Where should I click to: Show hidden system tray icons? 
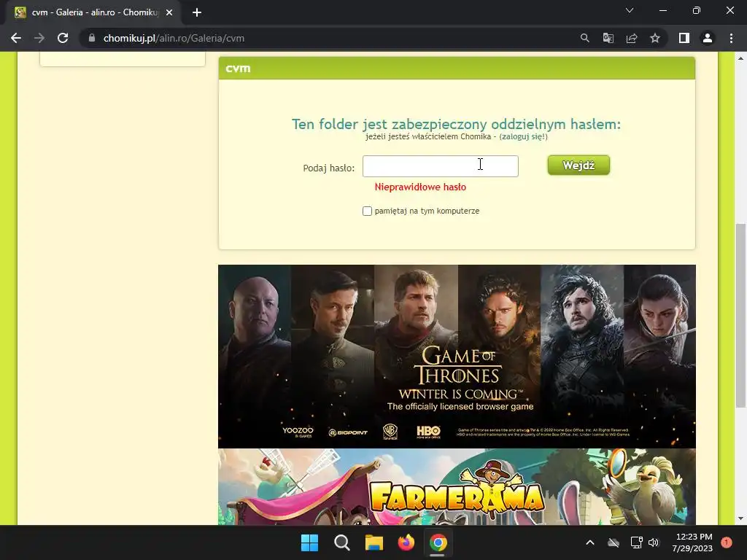(589, 542)
